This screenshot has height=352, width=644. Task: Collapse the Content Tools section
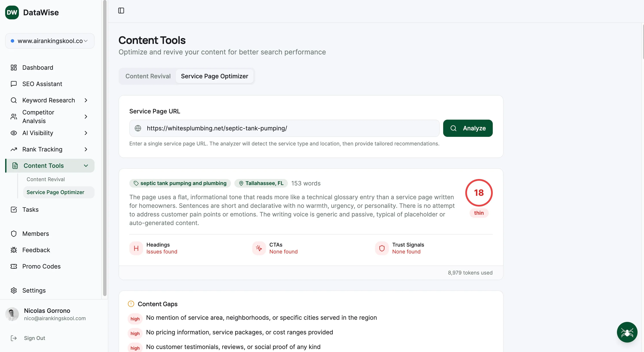click(86, 165)
